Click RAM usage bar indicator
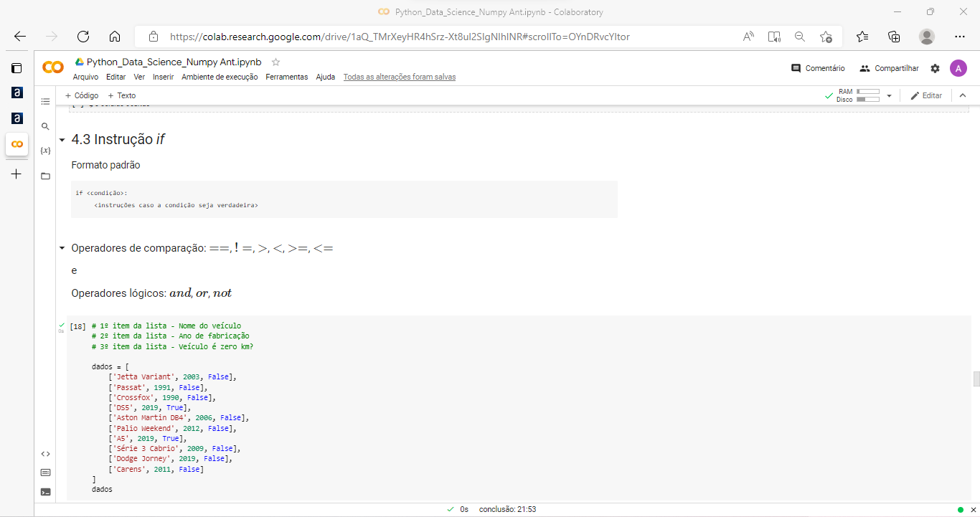This screenshot has height=517, width=980. (x=868, y=92)
